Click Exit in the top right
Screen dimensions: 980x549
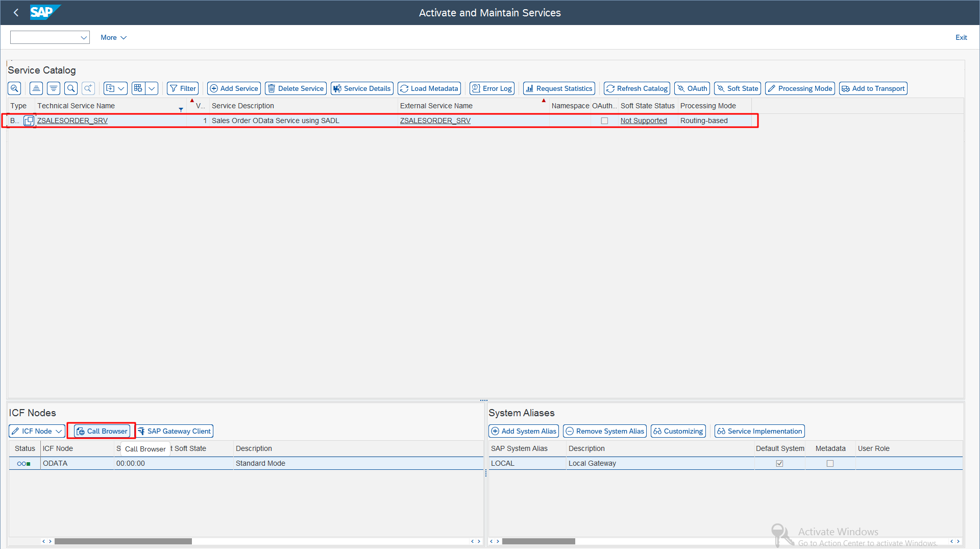pyautogui.click(x=961, y=37)
